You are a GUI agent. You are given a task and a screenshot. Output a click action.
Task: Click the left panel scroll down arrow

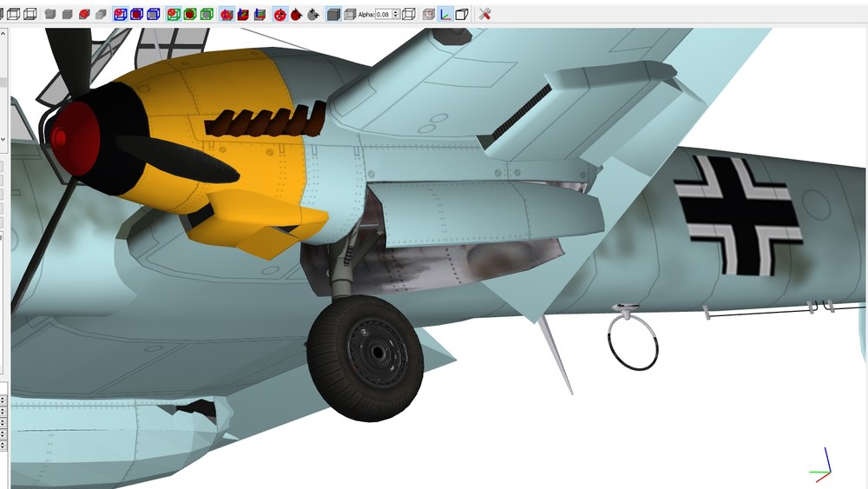(3, 139)
